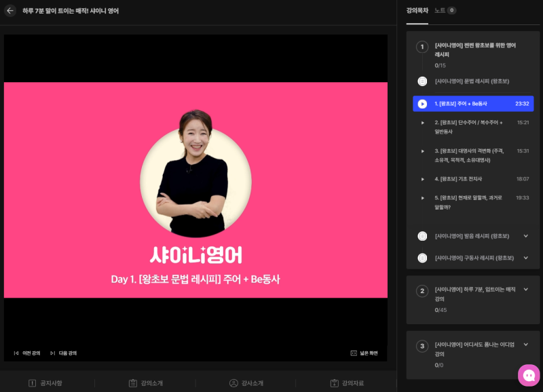Image resolution: width=543 pixels, height=392 pixels.
Task: Expand section 2 하루 7분, 입트이는 매직 강의
Action: pos(525,289)
